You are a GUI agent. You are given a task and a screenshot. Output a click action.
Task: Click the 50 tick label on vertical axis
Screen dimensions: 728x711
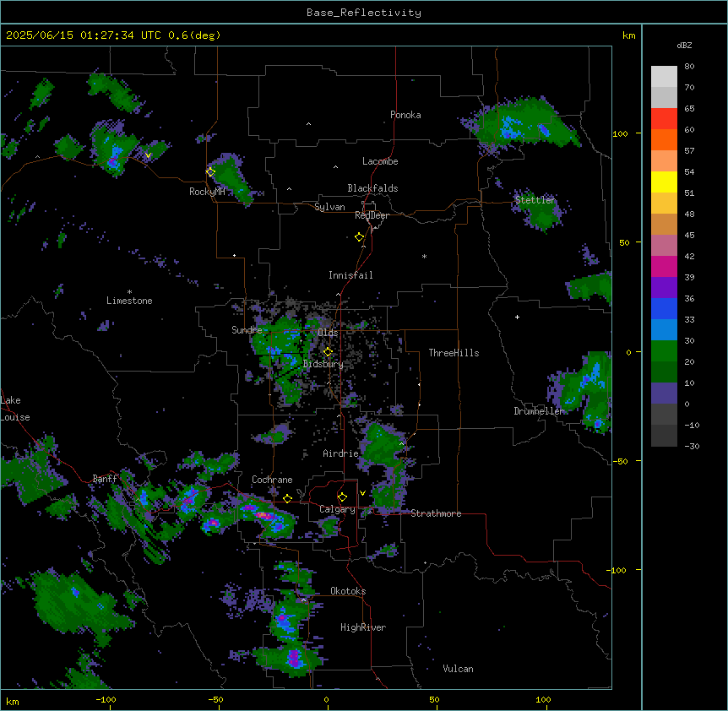click(x=624, y=242)
